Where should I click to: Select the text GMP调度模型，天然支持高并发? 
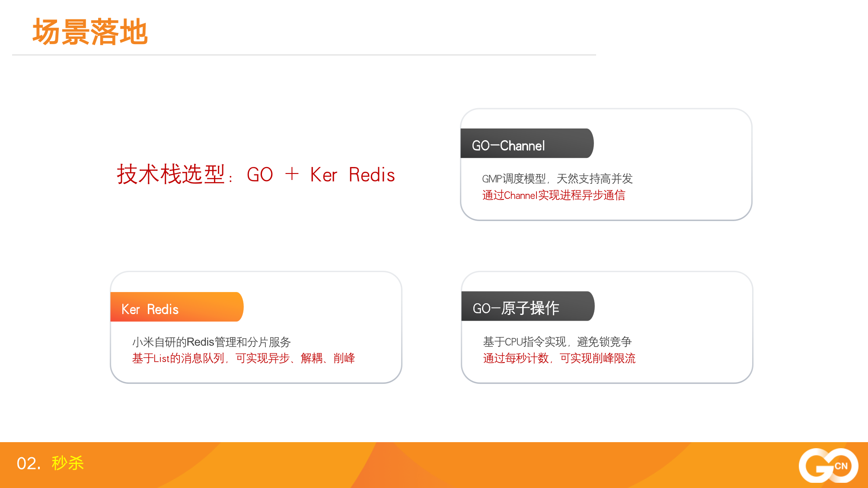(x=557, y=179)
